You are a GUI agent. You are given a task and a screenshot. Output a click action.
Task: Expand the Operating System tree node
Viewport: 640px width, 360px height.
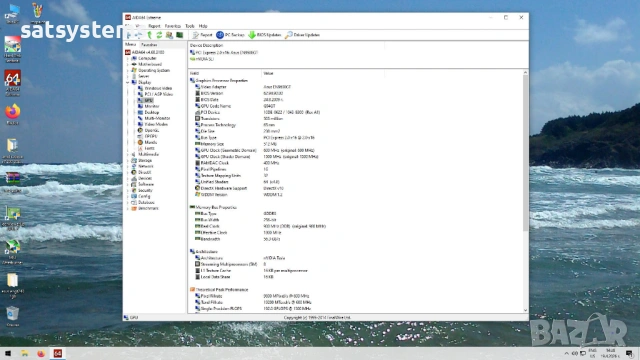coord(127,70)
